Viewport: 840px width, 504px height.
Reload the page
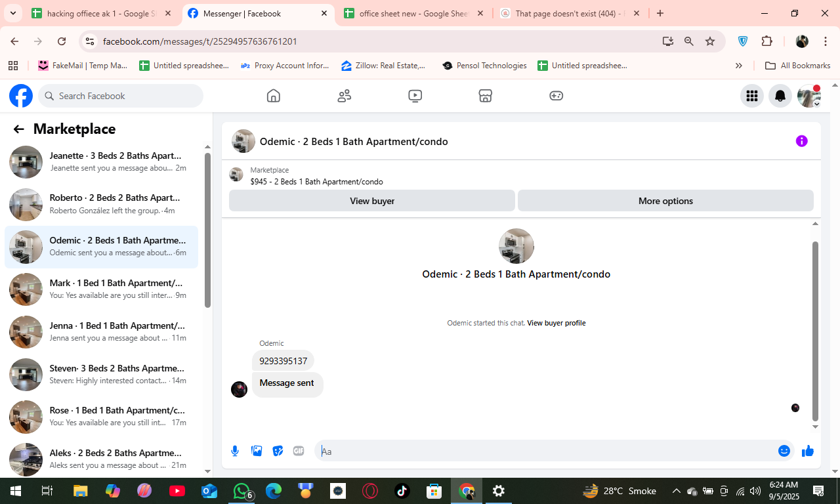tap(62, 41)
